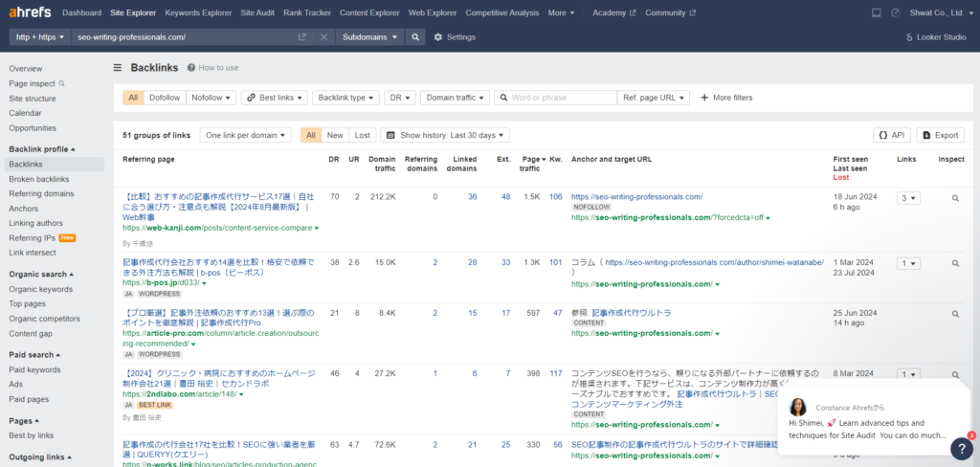The height and width of the screenshot is (467, 980).
Task: Expand the Best links dropdown
Action: point(275,98)
